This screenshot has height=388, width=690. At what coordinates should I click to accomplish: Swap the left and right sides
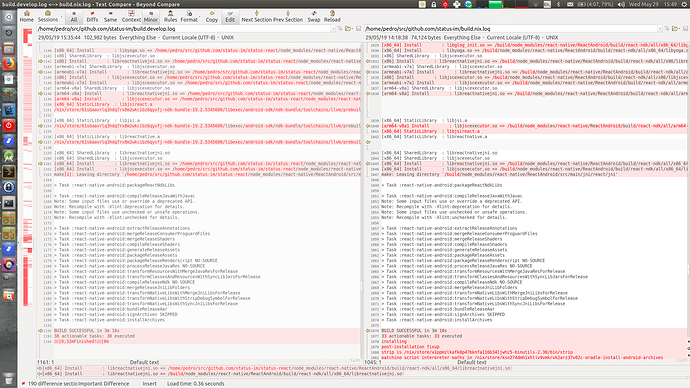click(314, 17)
